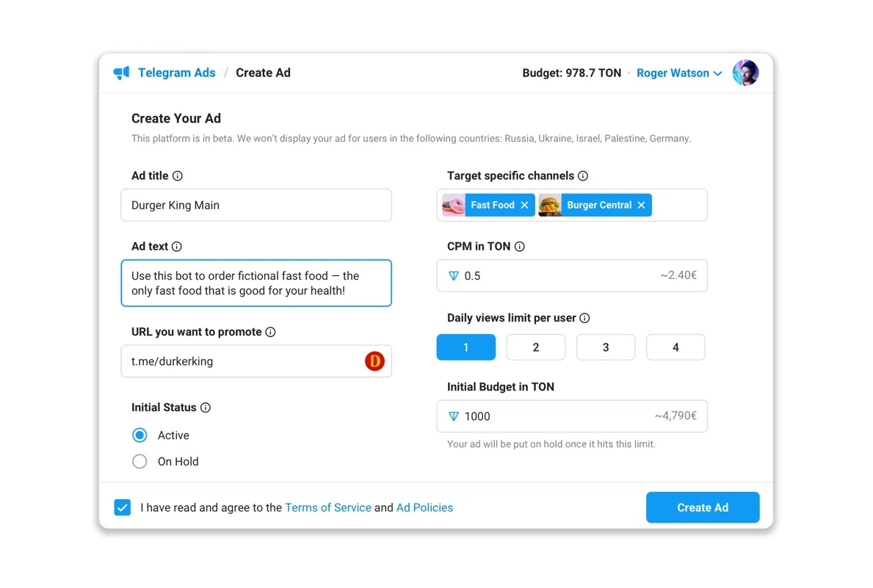Select the On Hold radio button

pos(140,462)
